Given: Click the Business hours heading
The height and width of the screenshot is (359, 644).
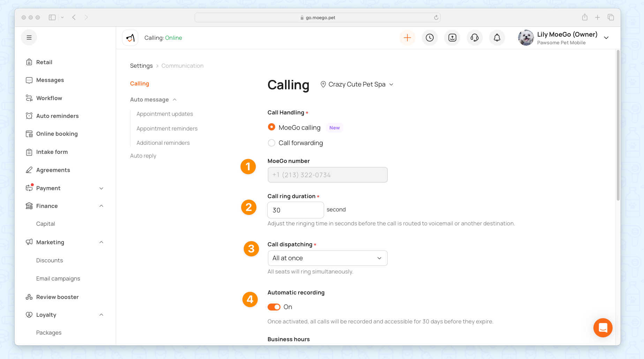Looking at the screenshot, I should coord(289,339).
